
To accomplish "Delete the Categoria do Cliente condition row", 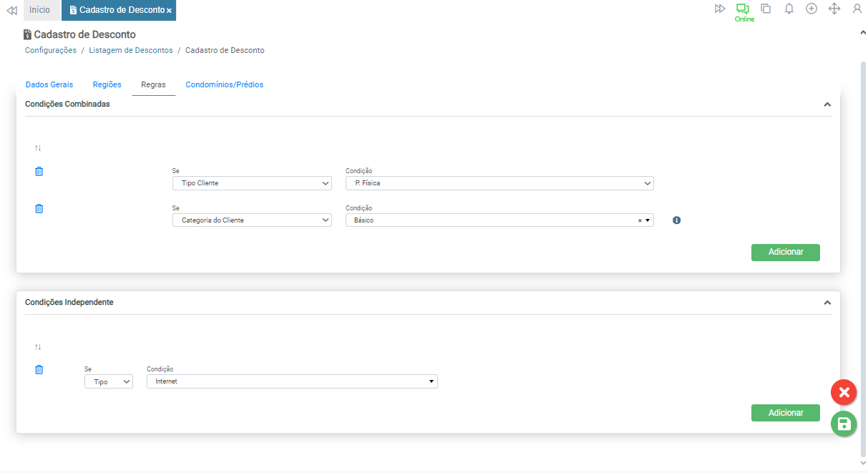I will coord(39,209).
